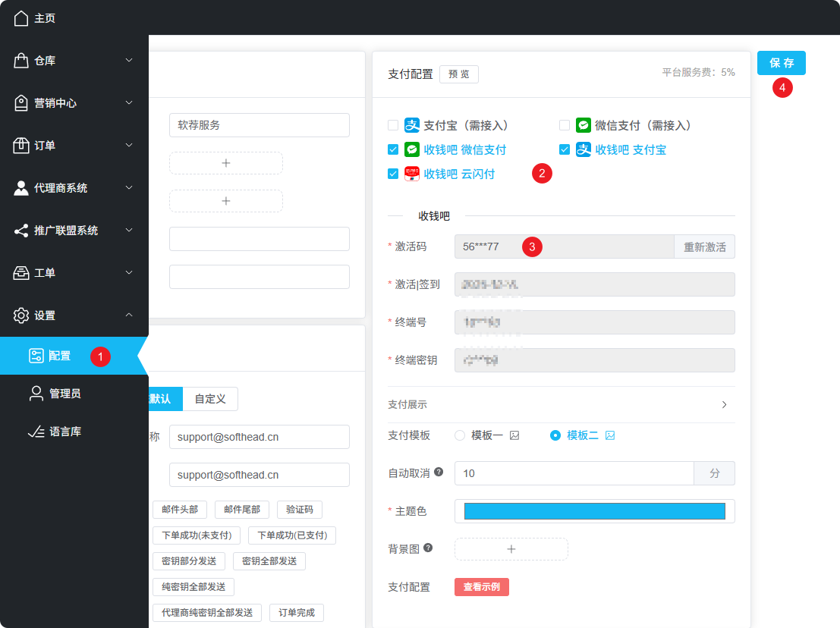Click the 工单 inbox icon
The image size is (840, 628).
click(x=21, y=273)
